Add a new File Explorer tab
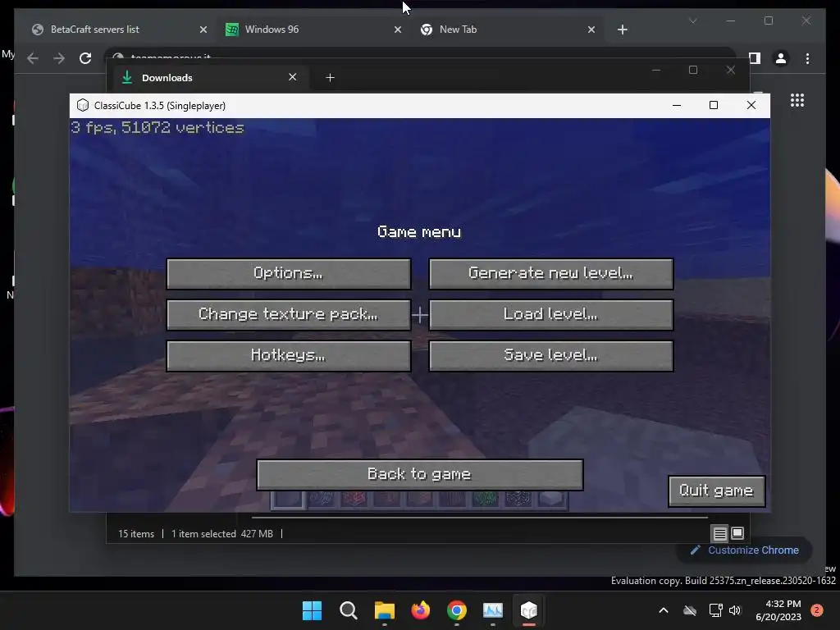Image resolution: width=840 pixels, height=630 pixels. pos(330,78)
